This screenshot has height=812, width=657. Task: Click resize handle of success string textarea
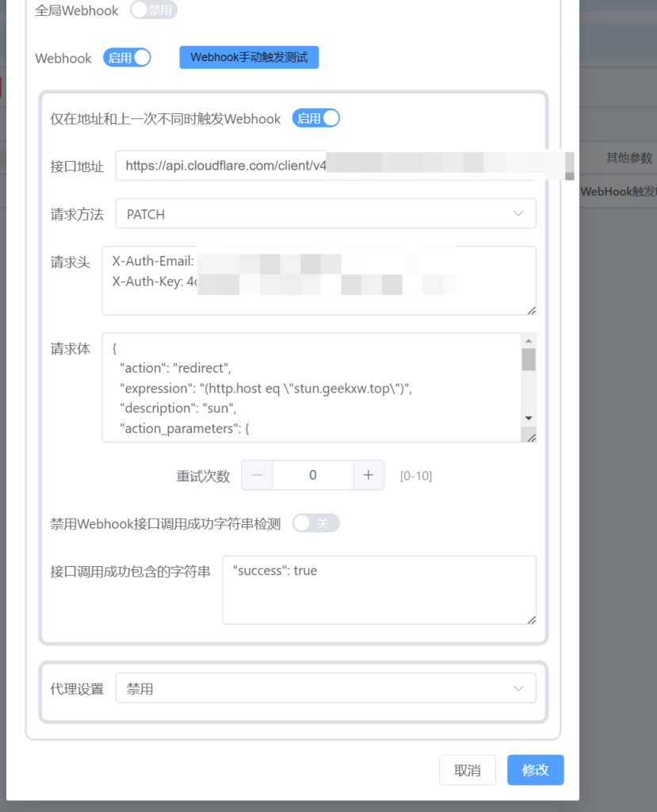click(x=531, y=620)
